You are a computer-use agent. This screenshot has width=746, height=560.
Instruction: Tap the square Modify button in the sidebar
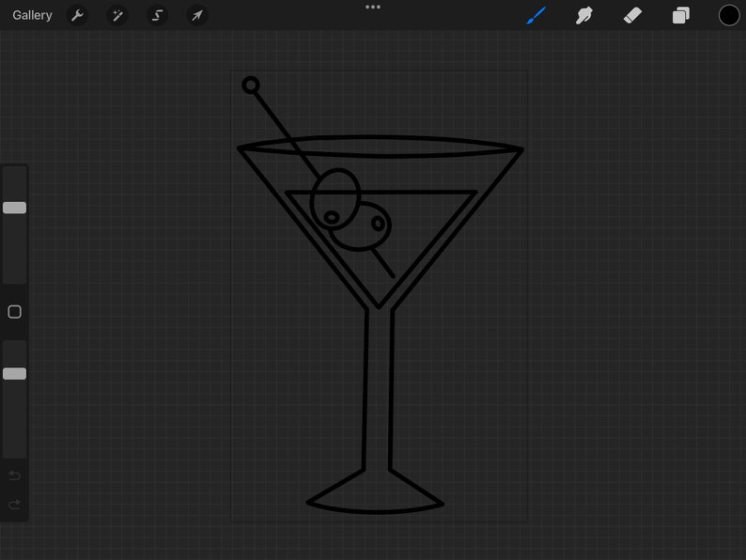pos(15,312)
